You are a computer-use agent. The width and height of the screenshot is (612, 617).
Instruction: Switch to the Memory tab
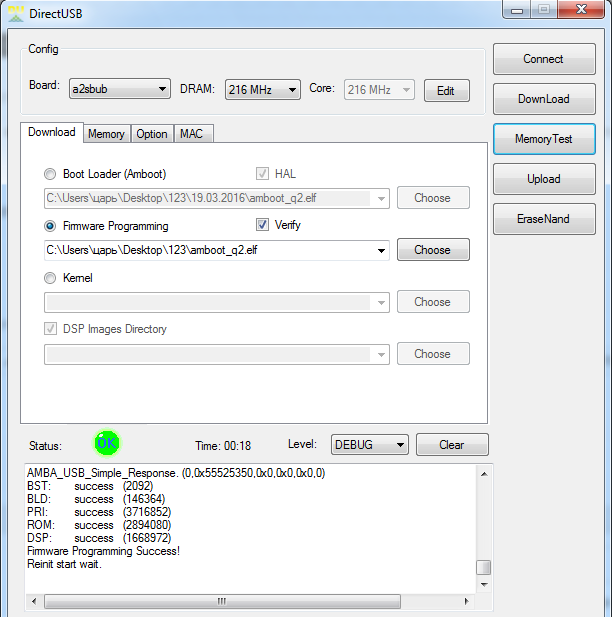[x=106, y=134]
